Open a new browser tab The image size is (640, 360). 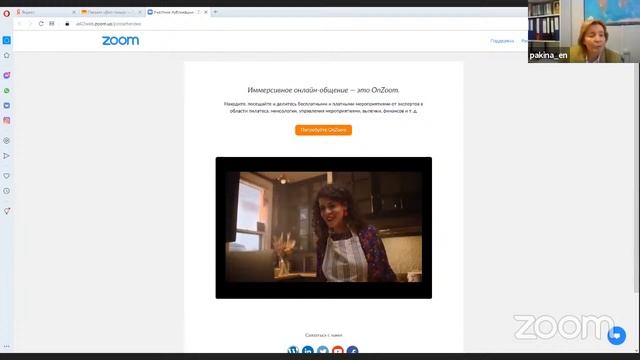pos(216,12)
